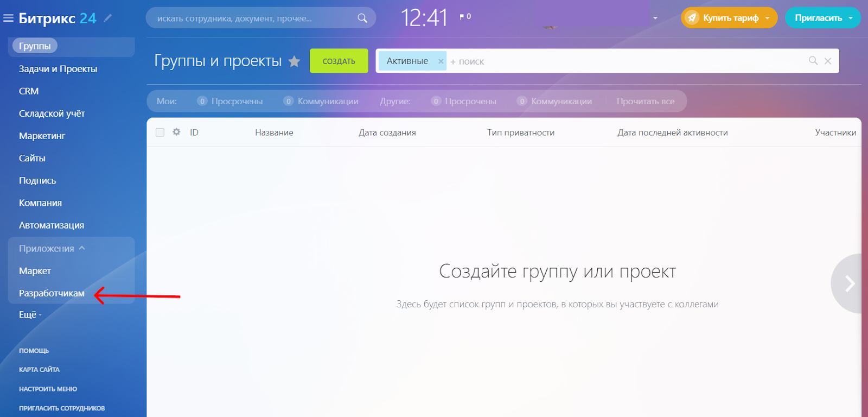868x417 pixels.
Task: Click the right arrow slider at the screen edge
Action: tap(848, 283)
